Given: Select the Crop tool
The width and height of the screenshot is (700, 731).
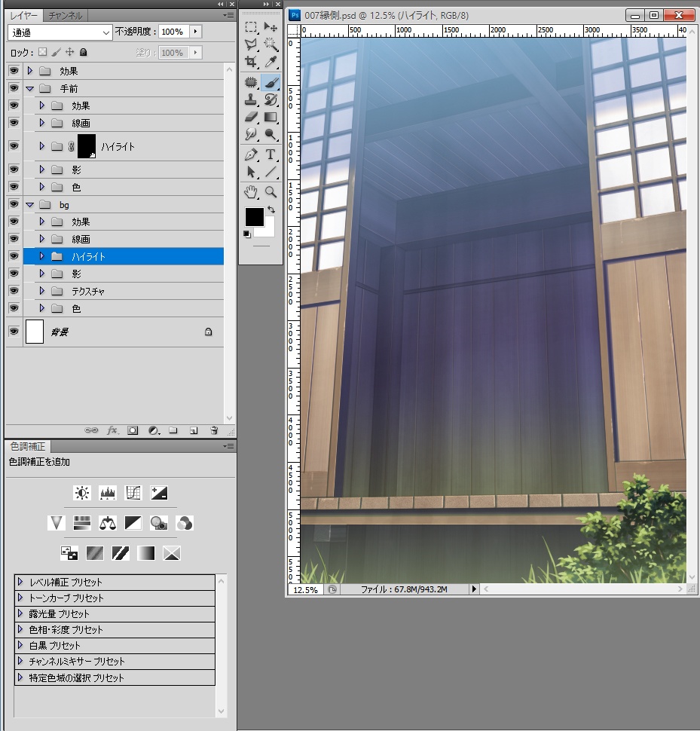Looking at the screenshot, I should point(251,63).
